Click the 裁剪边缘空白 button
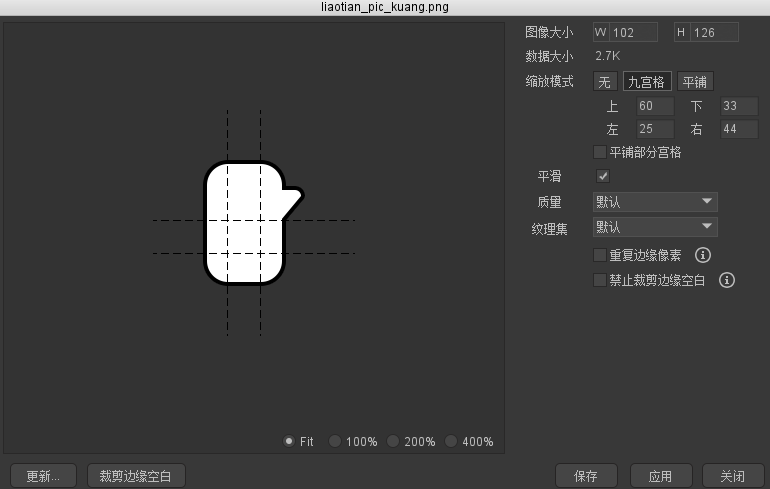The image size is (770, 489). pyautogui.click(x=136, y=476)
